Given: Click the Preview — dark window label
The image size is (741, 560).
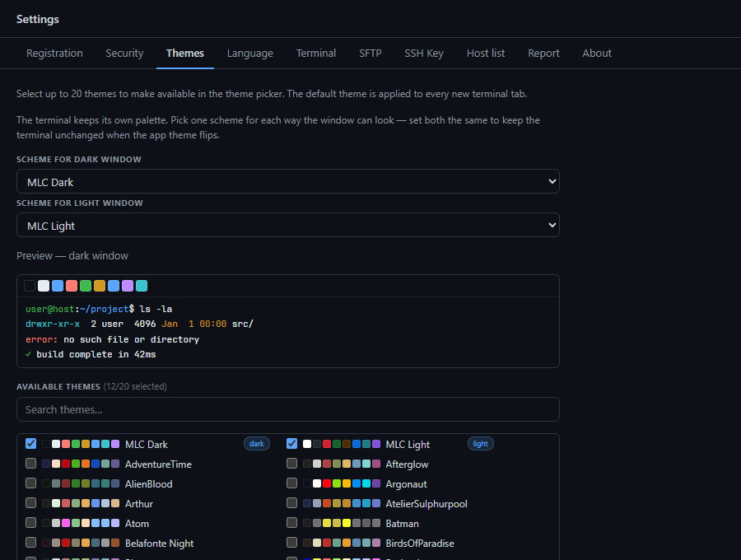Looking at the screenshot, I should point(72,255).
